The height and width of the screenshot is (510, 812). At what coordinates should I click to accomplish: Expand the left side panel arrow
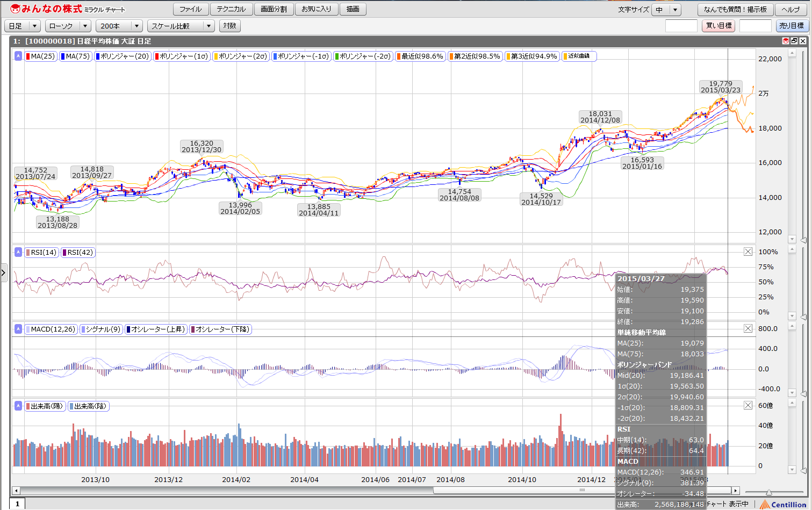3,273
